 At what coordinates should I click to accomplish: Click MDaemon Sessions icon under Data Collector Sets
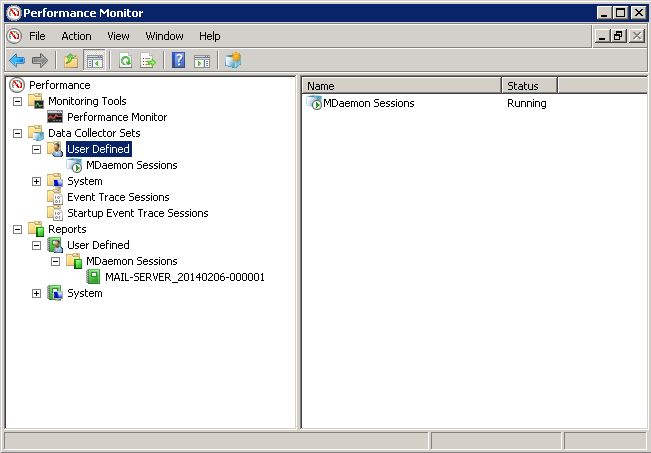pyautogui.click(x=74, y=165)
